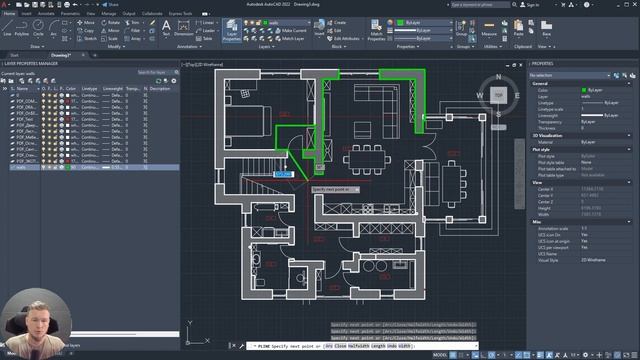Expand the Modify panel flyout
Screen dimensions: 640x360
coord(116,47)
